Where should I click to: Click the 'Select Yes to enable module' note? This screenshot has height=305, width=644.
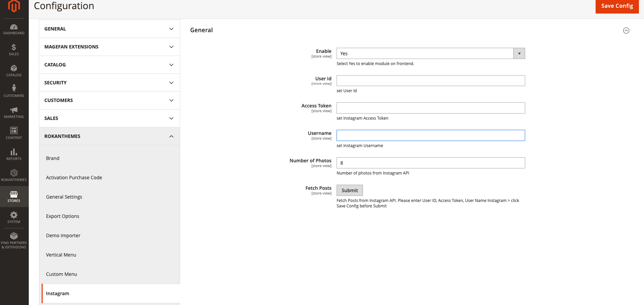point(375,64)
